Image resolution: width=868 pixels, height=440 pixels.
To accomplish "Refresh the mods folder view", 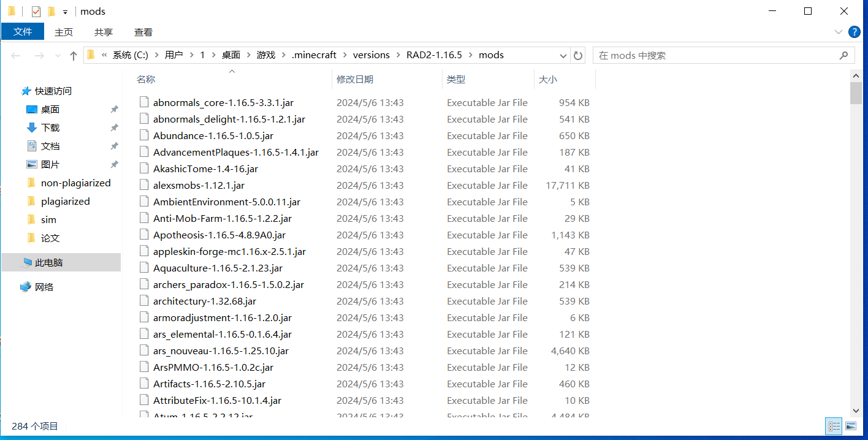I will pyautogui.click(x=578, y=55).
